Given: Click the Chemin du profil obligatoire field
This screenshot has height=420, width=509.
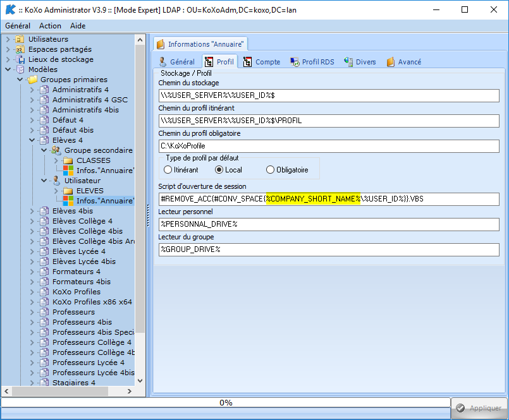Looking at the screenshot, I should (x=329, y=146).
